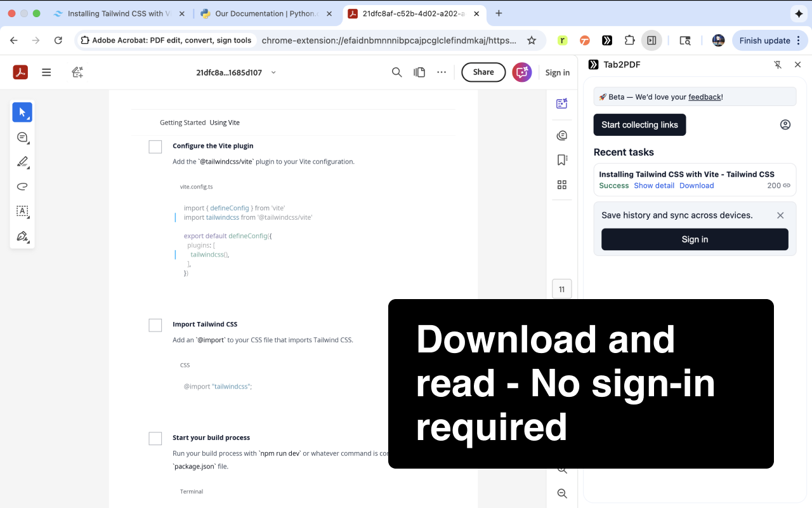Select the drawing pencil tool
812x508 pixels.
[22, 162]
